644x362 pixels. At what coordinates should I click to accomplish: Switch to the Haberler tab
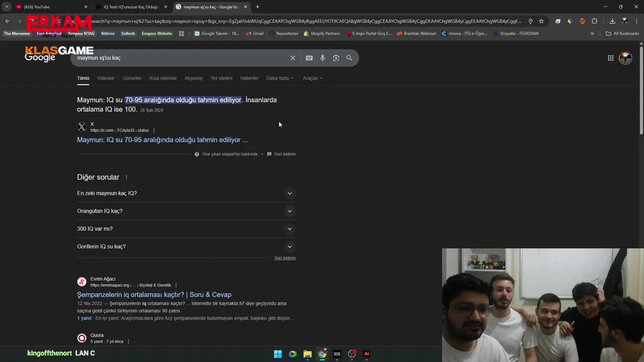click(249, 78)
